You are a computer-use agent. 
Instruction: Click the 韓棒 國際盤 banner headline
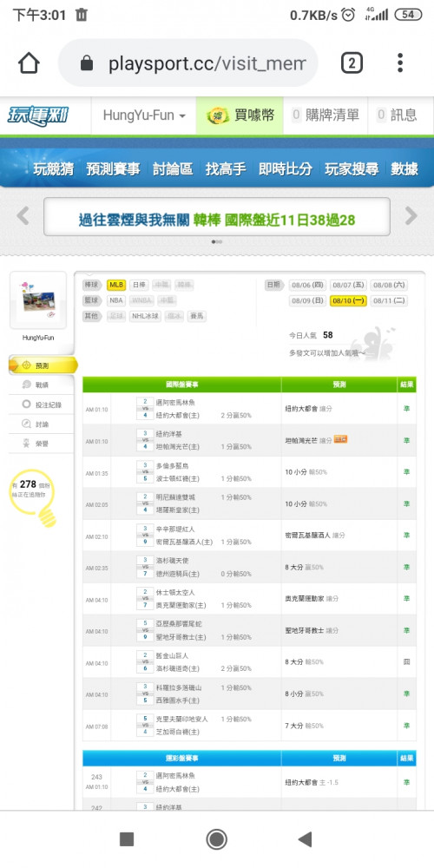274,220
